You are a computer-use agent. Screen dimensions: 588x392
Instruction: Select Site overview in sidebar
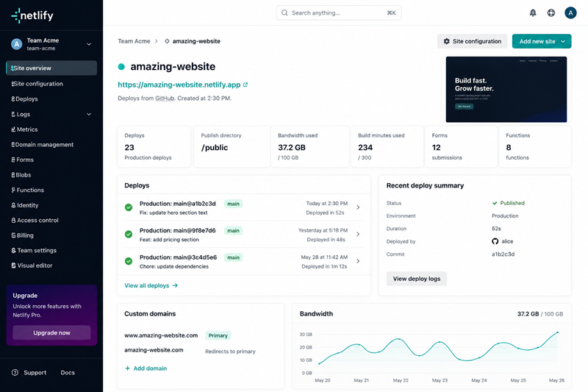pyautogui.click(x=51, y=68)
